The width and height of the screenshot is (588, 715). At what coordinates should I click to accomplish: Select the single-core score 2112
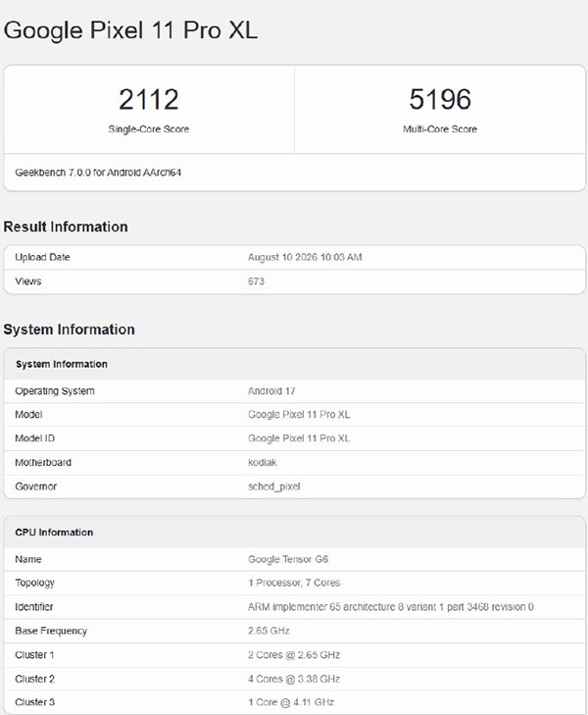pyautogui.click(x=149, y=99)
